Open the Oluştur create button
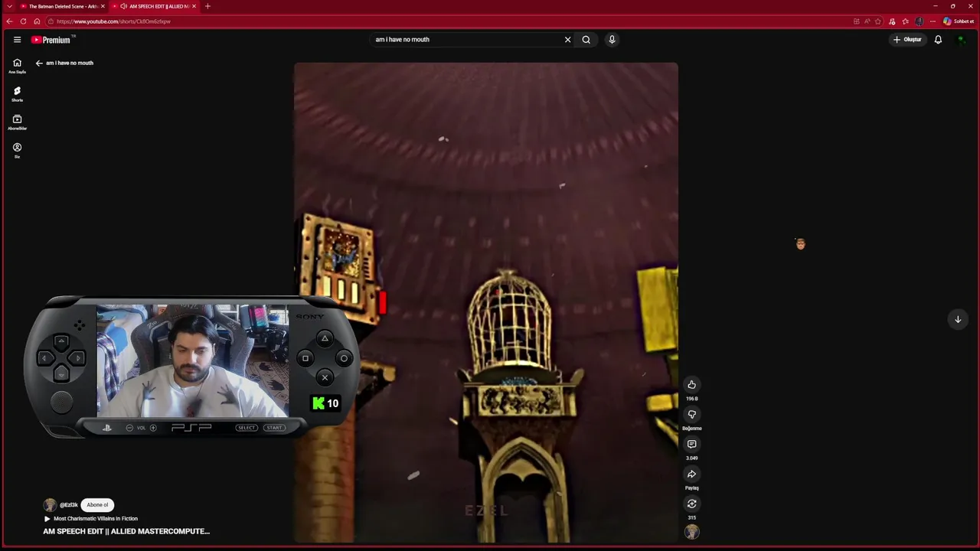This screenshot has width=980, height=551. (x=907, y=40)
